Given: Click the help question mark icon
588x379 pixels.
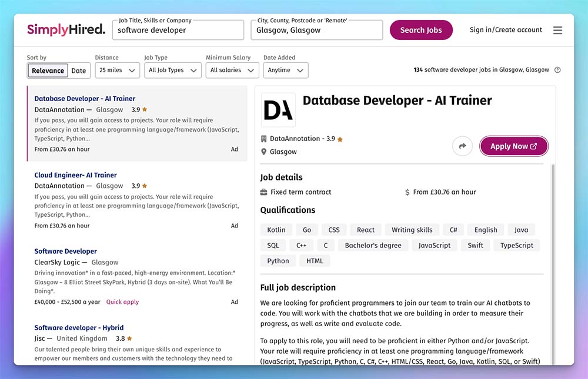Looking at the screenshot, I should (557, 70).
